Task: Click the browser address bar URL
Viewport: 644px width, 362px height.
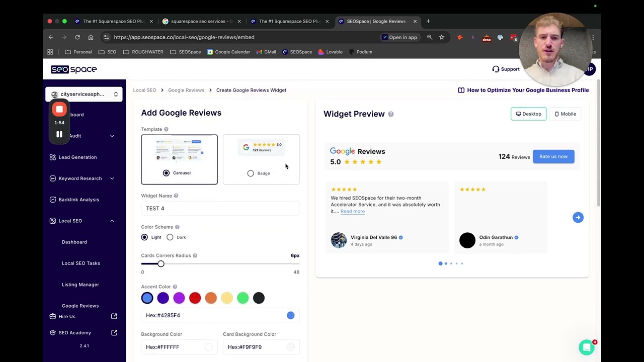Action: click(184, 37)
